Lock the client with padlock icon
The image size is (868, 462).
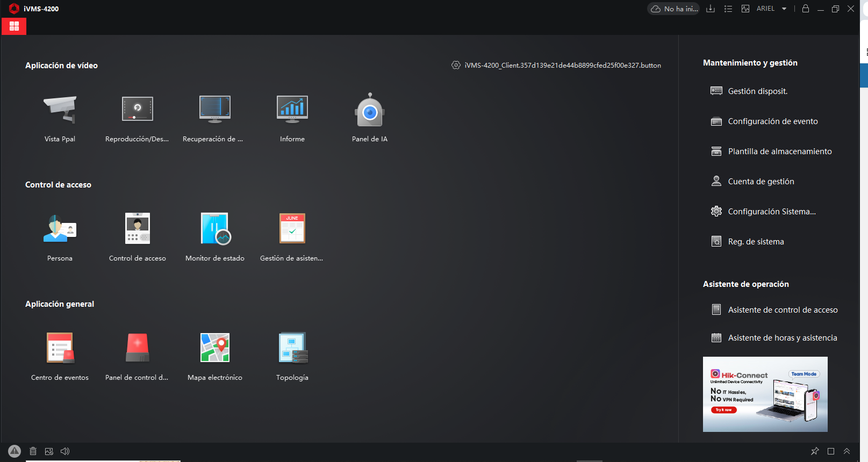tap(806, 9)
